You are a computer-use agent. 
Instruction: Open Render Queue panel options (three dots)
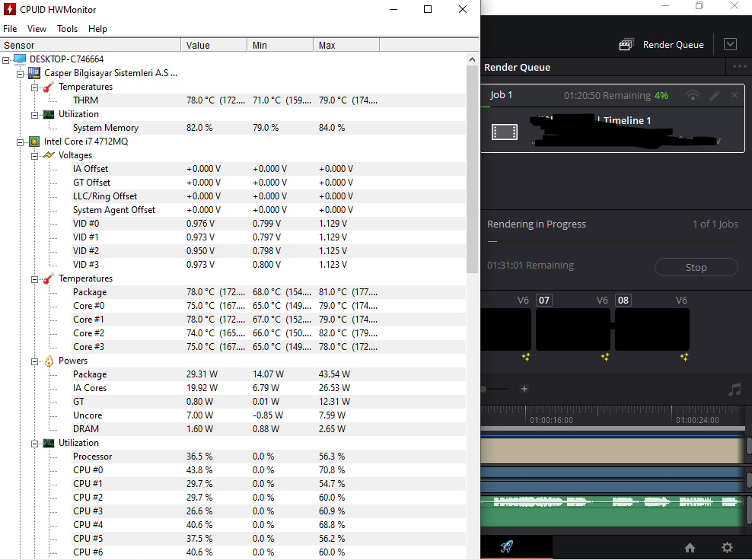coord(739,66)
